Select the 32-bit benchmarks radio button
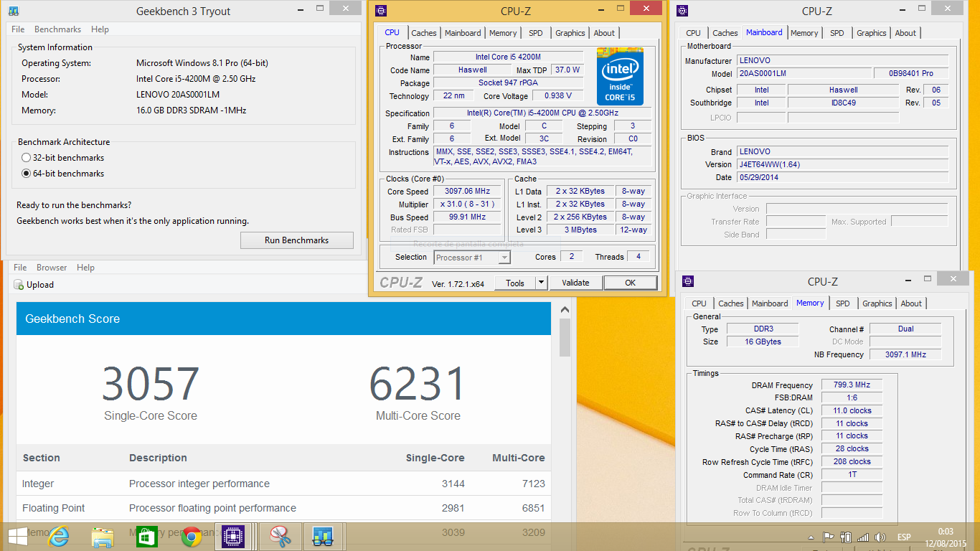The width and height of the screenshot is (980, 551). [27, 158]
